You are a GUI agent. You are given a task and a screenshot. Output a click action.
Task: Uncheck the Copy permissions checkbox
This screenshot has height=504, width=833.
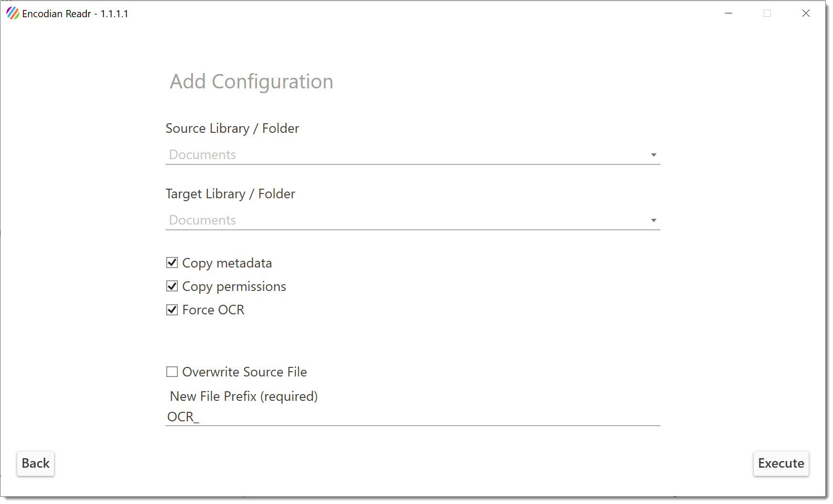coord(172,286)
